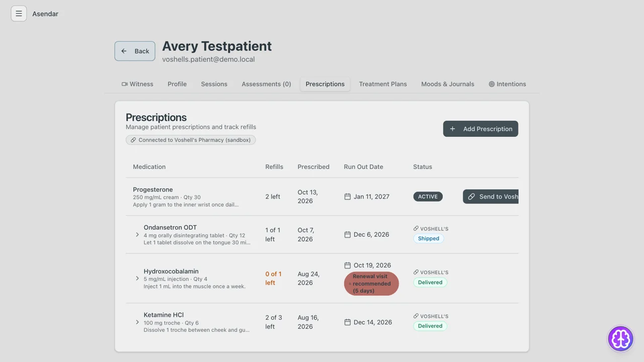The width and height of the screenshot is (644, 362).
Task: Expand the Hydroxocobalamin prescription row
Action: point(137,279)
